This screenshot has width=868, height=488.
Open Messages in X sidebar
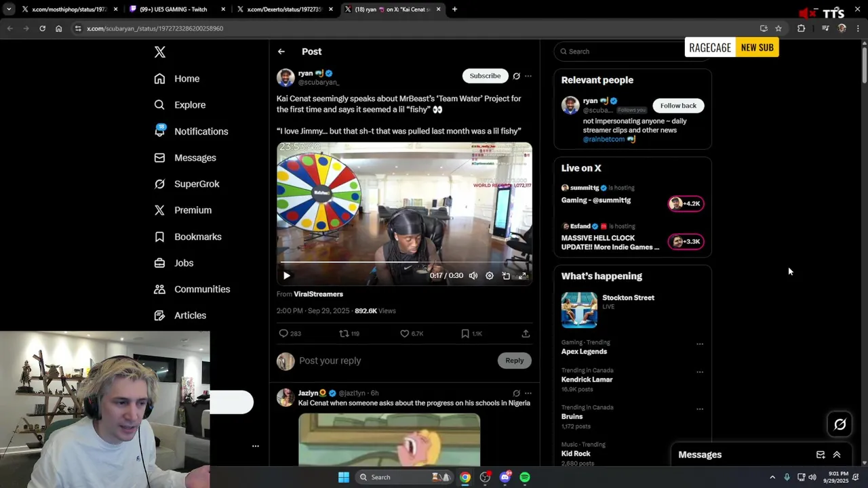click(185, 158)
